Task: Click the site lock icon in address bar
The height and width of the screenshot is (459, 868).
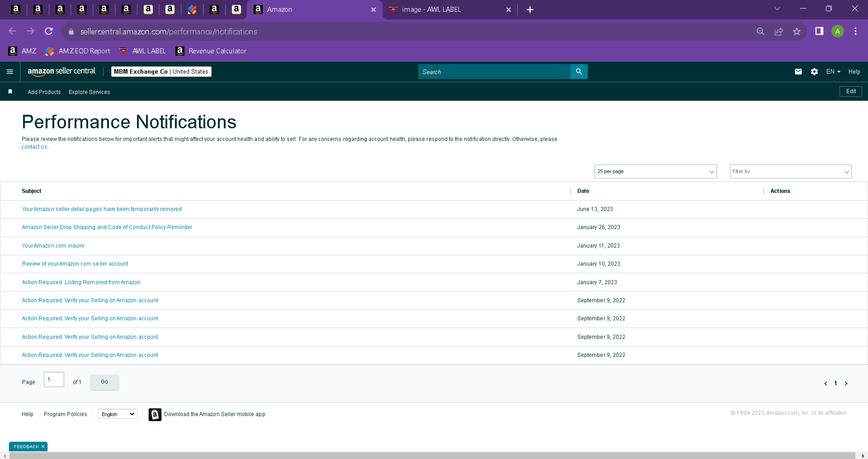Action: coord(71,32)
